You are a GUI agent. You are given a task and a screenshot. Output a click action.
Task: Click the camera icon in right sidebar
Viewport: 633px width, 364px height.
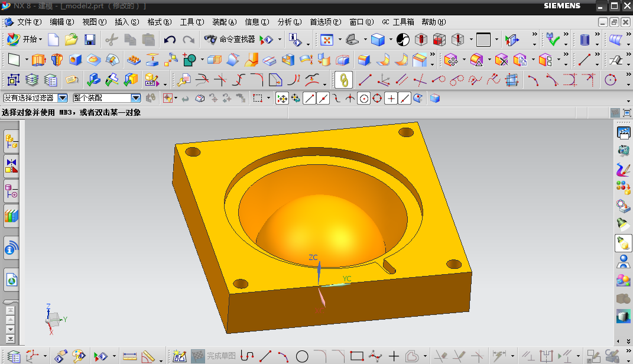click(624, 151)
